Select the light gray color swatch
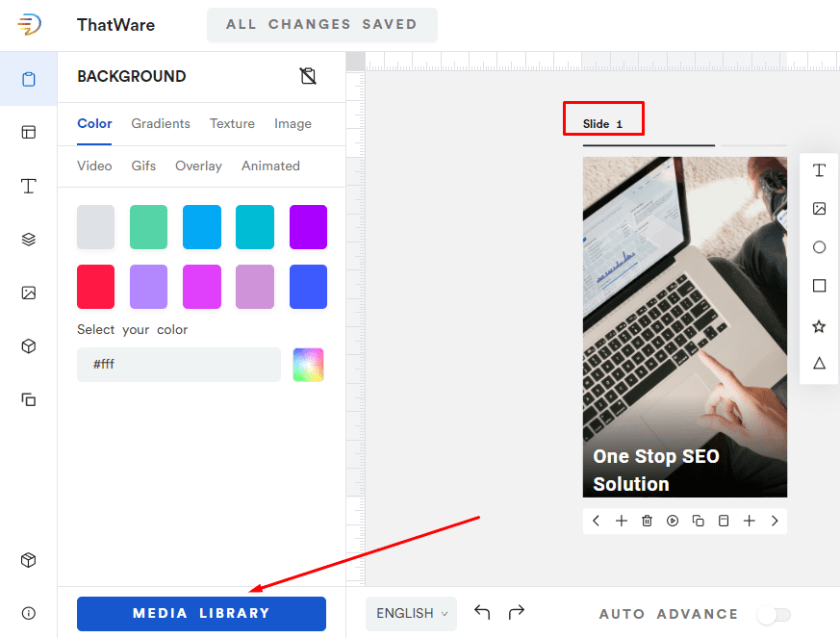Viewport: 840px width, 638px height. pyautogui.click(x=95, y=227)
